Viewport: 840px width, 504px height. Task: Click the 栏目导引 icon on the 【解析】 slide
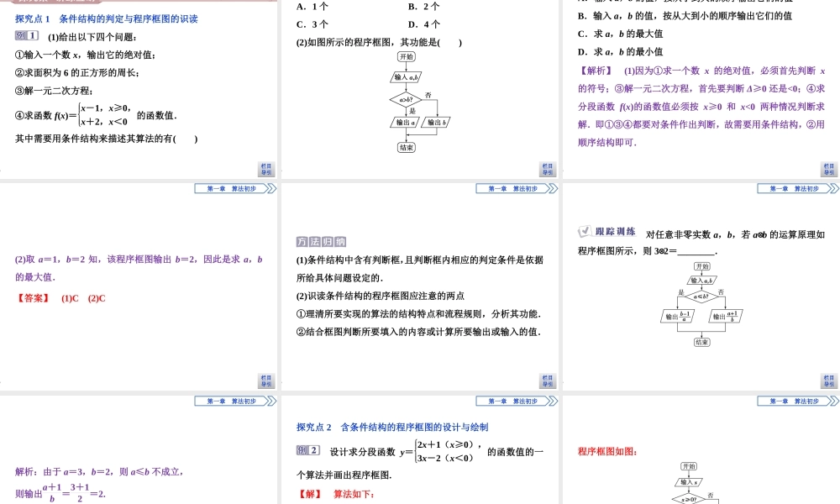[x=829, y=169]
